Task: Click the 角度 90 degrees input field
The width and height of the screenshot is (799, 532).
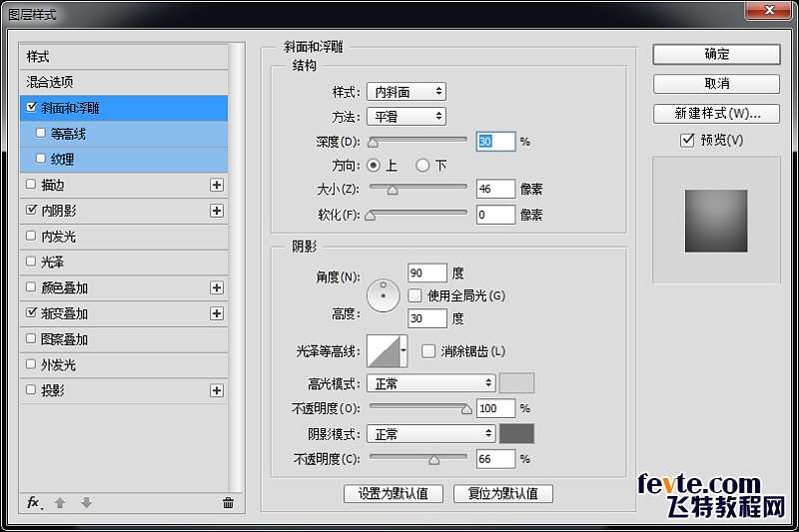Action: (x=427, y=272)
